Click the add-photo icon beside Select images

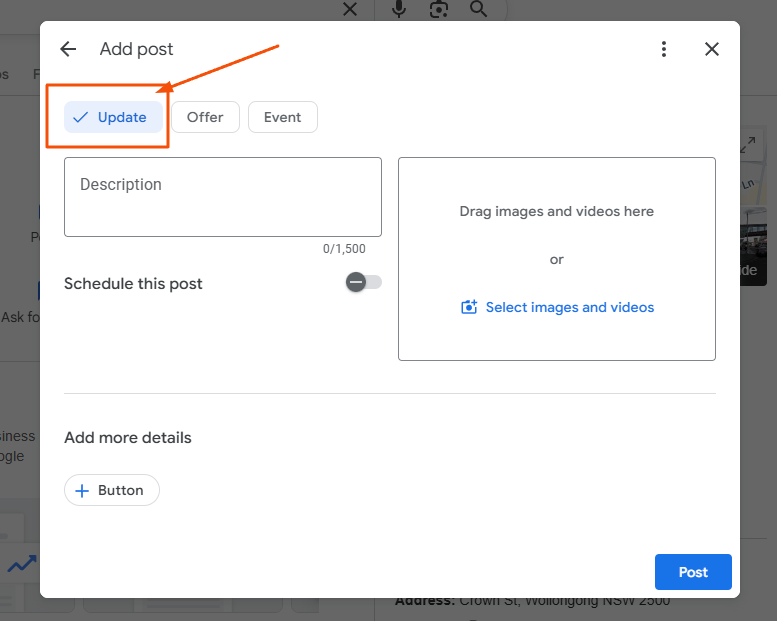(x=469, y=307)
